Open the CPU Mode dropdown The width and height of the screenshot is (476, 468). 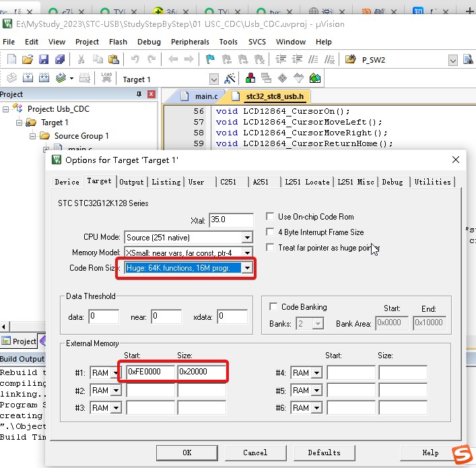(247, 238)
